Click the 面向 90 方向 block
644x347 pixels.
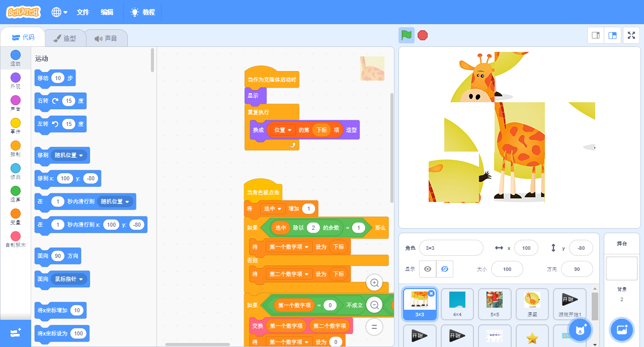57,256
